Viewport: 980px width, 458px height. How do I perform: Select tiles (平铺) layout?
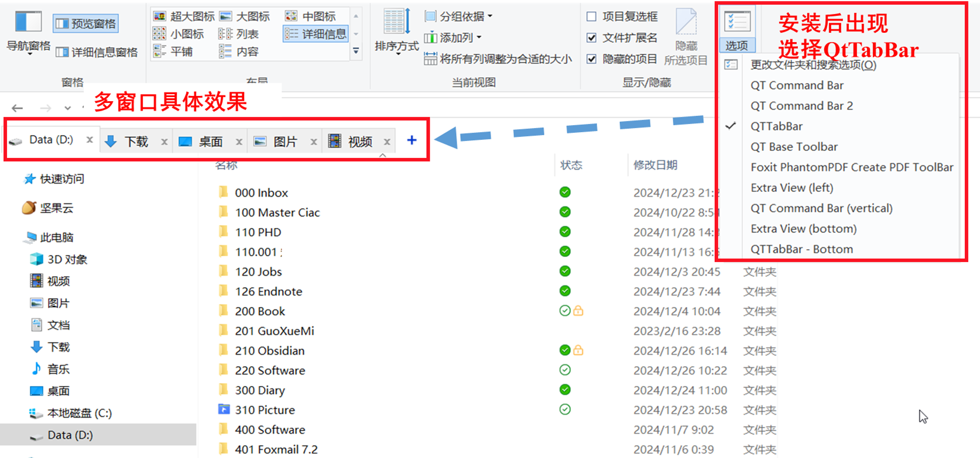click(x=173, y=51)
